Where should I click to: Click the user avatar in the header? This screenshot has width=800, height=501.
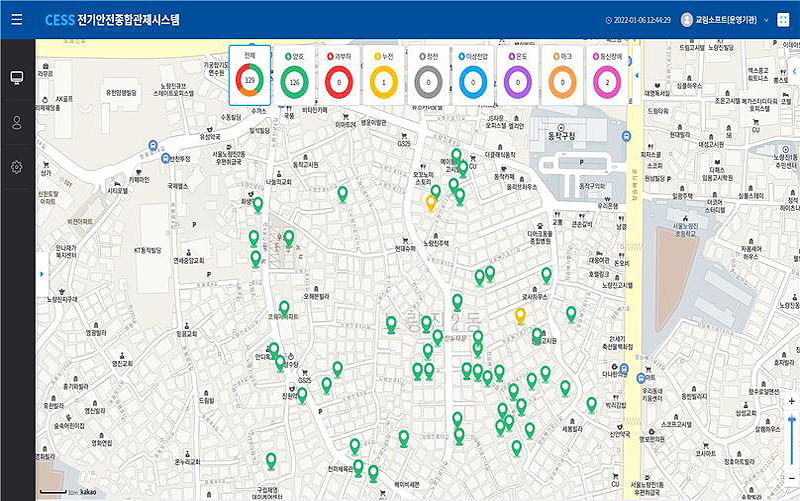pyautogui.click(x=686, y=20)
